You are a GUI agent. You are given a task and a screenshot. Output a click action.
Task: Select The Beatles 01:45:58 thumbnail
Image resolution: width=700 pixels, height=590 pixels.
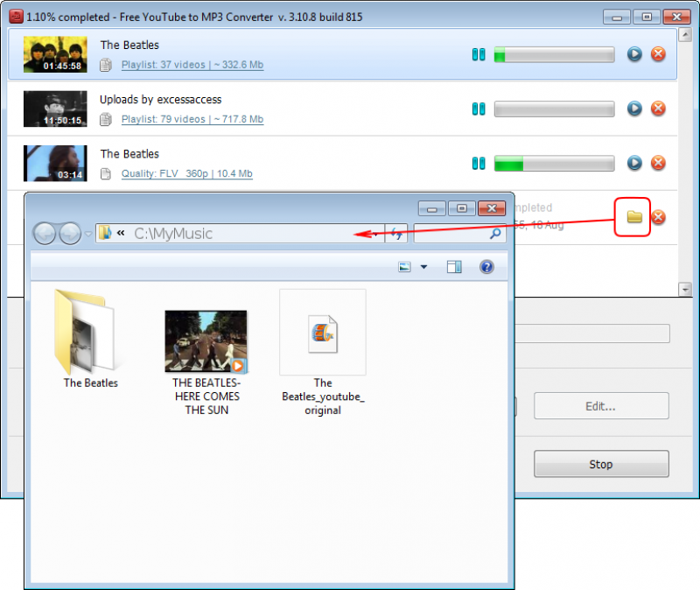[x=55, y=54]
